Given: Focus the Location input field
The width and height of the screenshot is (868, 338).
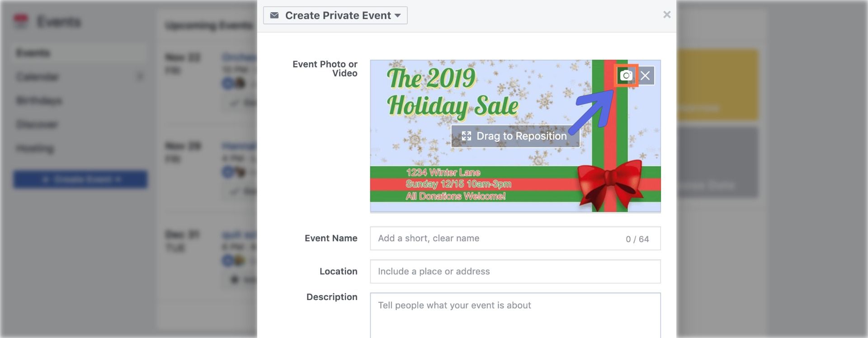Looking at the screenshot, I should (x=515, y=272).
